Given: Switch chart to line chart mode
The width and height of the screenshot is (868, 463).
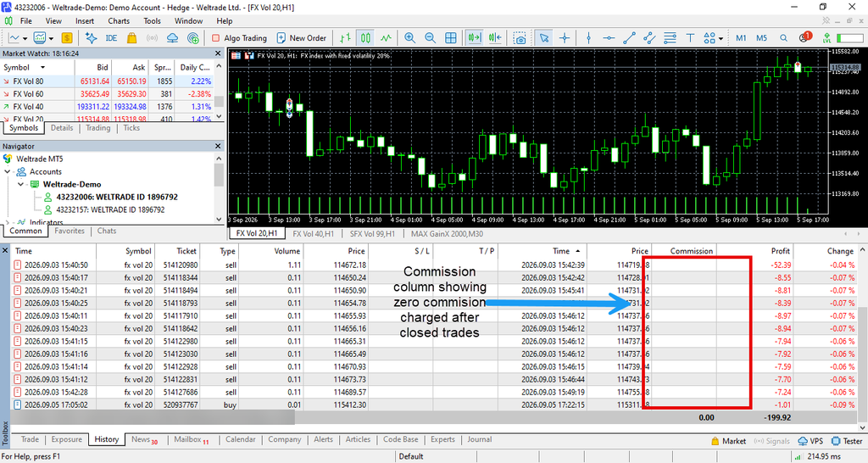Looking at the screenshot, I should (386, 38).
